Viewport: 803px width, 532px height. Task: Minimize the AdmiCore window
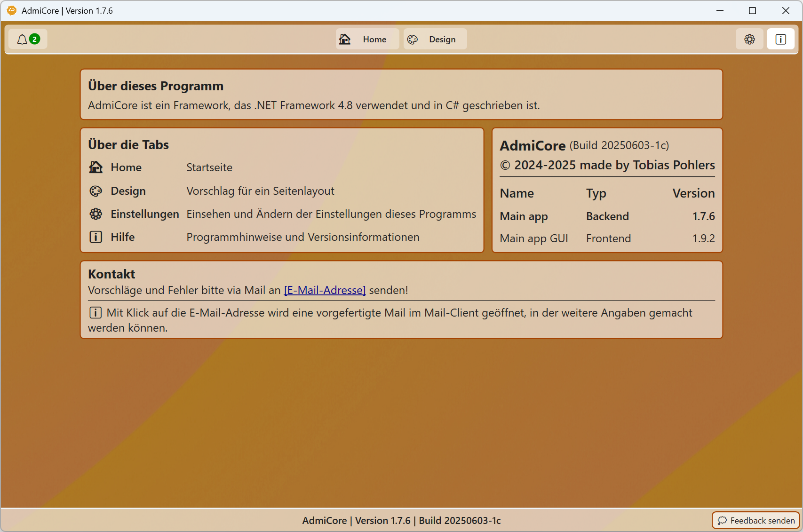(x=720, y=10)
